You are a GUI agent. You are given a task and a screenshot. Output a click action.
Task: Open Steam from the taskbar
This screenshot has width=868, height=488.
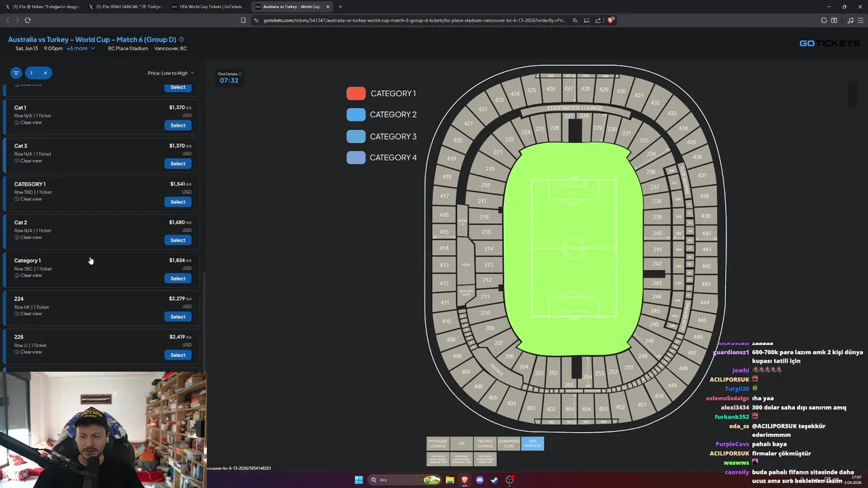click(x=494, y=480)
